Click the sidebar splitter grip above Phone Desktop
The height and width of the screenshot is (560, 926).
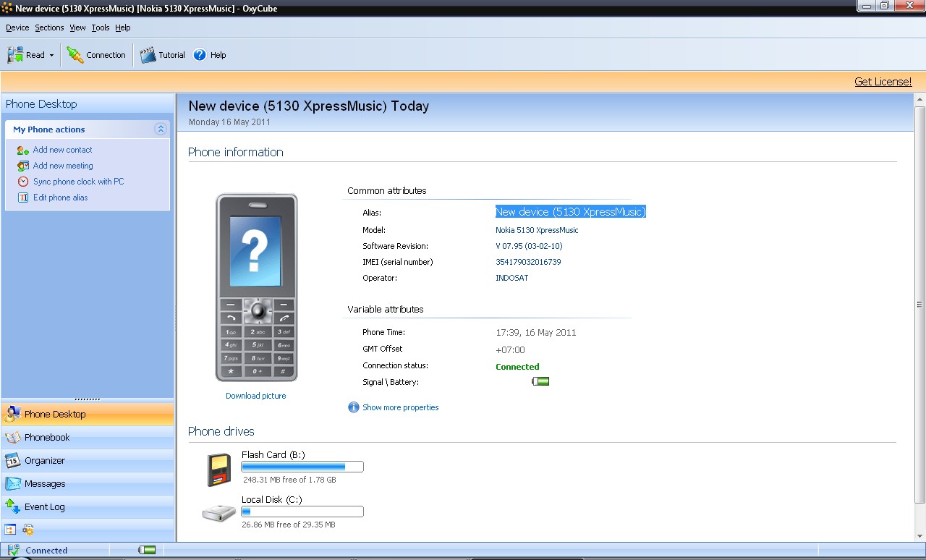coord(88,399)
